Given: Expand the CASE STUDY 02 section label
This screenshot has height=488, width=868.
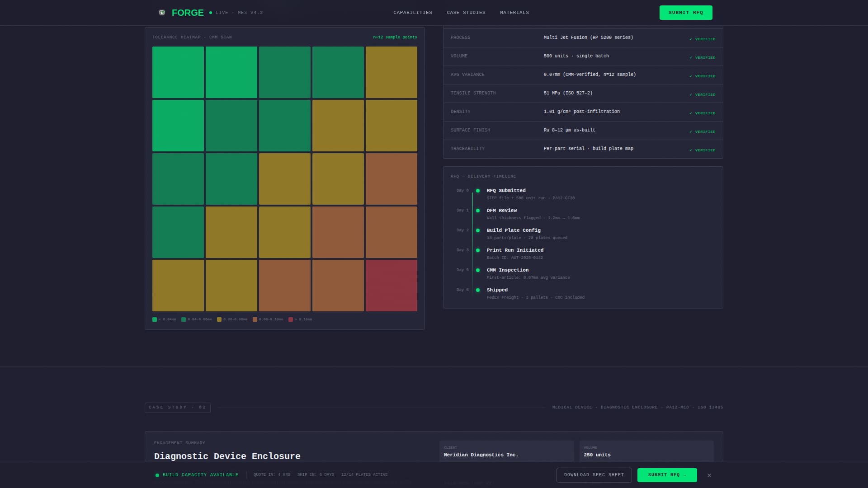Looking at the screenshot, I should 177,407.
